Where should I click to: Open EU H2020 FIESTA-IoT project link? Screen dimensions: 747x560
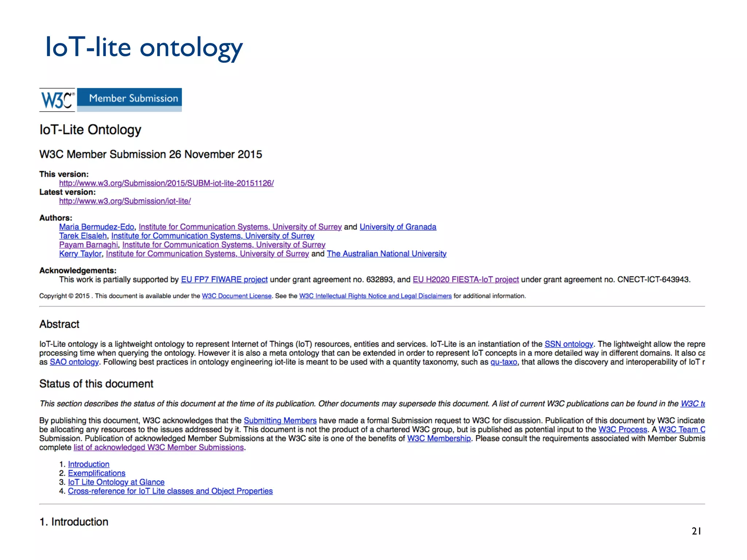[466, 280]
